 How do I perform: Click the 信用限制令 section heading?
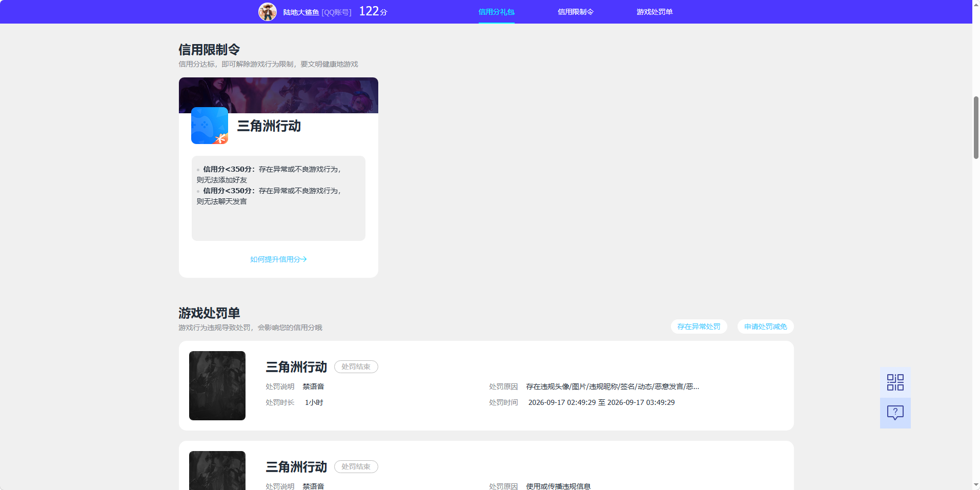pyautogui.click(x=209, y=50)
